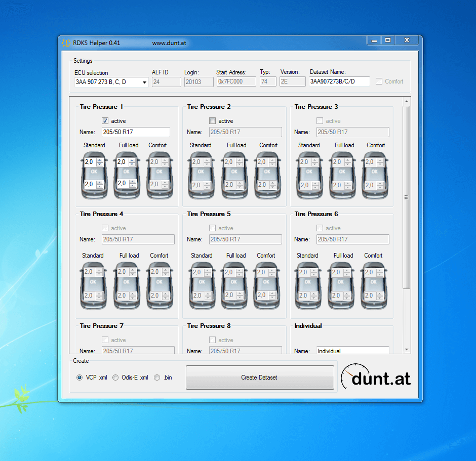This screenshot has width=476, height=461.
Task: Change Tire Pressure 1 Standard rear pressure spinner
Action: point(100,184)
